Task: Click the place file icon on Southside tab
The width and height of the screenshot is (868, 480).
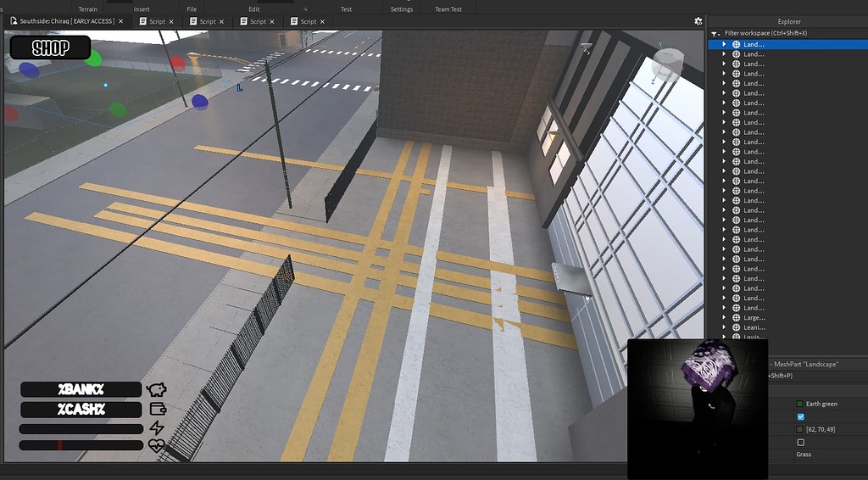Action: [14, 21]
